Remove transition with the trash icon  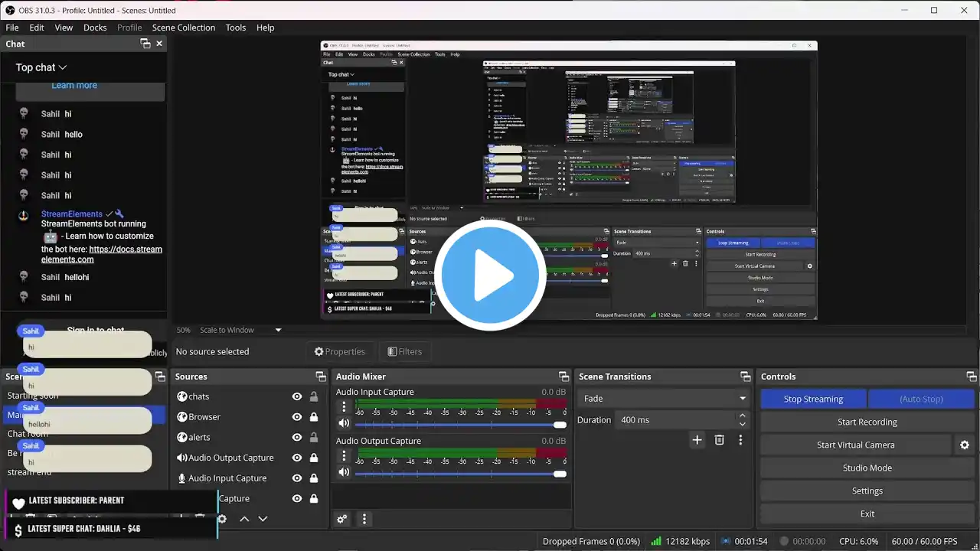point(719,440)
